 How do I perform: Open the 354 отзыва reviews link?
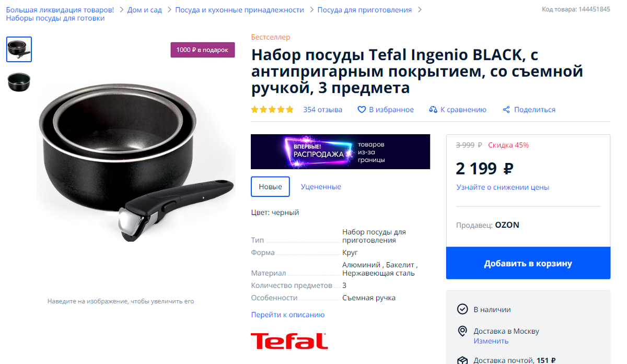coord(323,110)
